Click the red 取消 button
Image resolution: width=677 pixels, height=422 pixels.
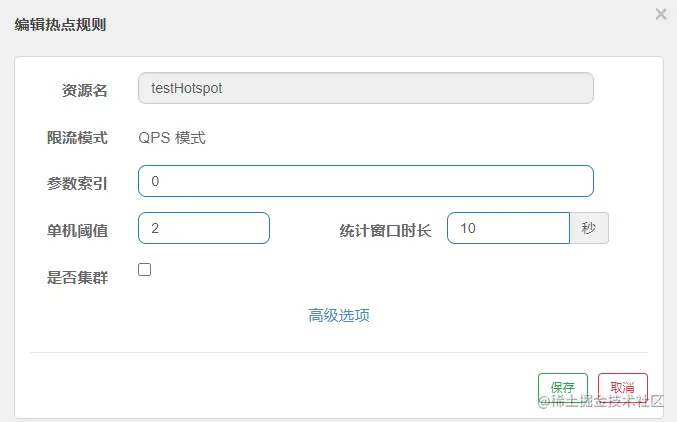pyautogui.click(x=623, y=387)
